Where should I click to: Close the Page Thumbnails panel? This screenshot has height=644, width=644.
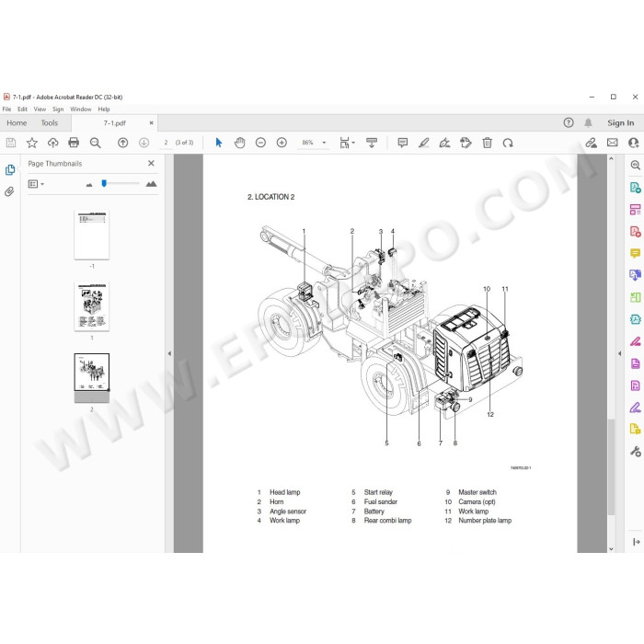(151, 163)
